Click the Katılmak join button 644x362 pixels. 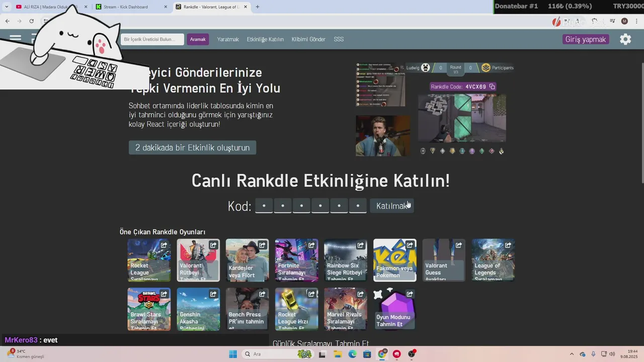pos(392,206)
